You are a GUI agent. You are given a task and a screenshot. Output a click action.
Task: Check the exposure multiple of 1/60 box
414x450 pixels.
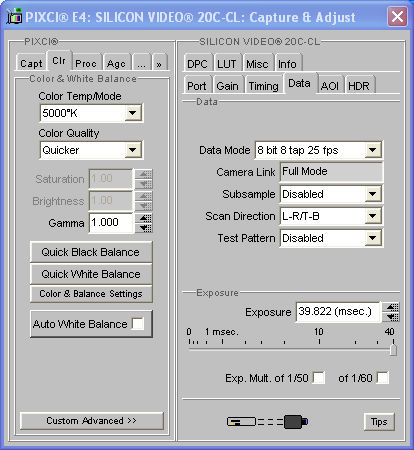pyautogui.click(x=383, y=378)
